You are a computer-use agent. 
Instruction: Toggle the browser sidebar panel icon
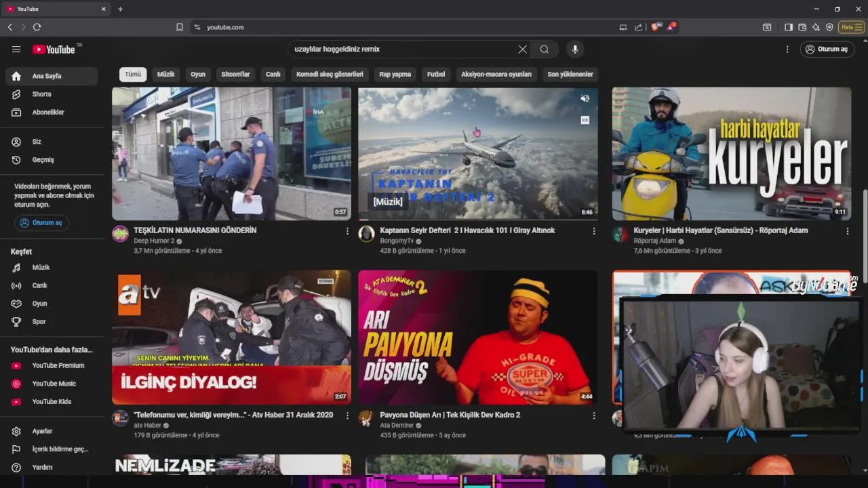pyautogui.click(x=789, y=27)
